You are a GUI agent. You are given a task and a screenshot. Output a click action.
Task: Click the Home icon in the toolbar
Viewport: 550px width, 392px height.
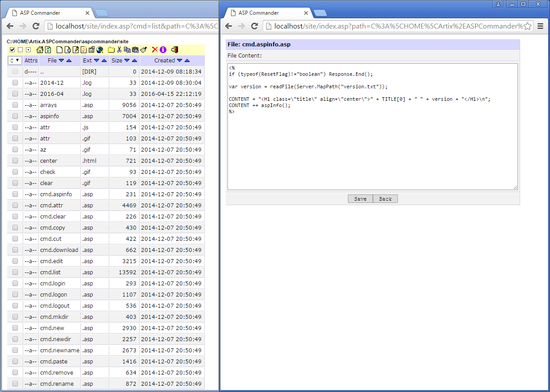(x=40, y=50)
